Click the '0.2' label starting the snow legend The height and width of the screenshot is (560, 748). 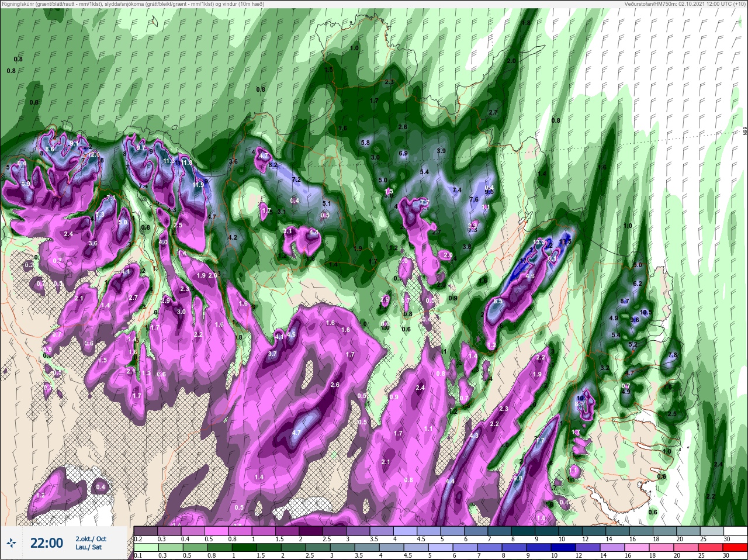point(138,539)
